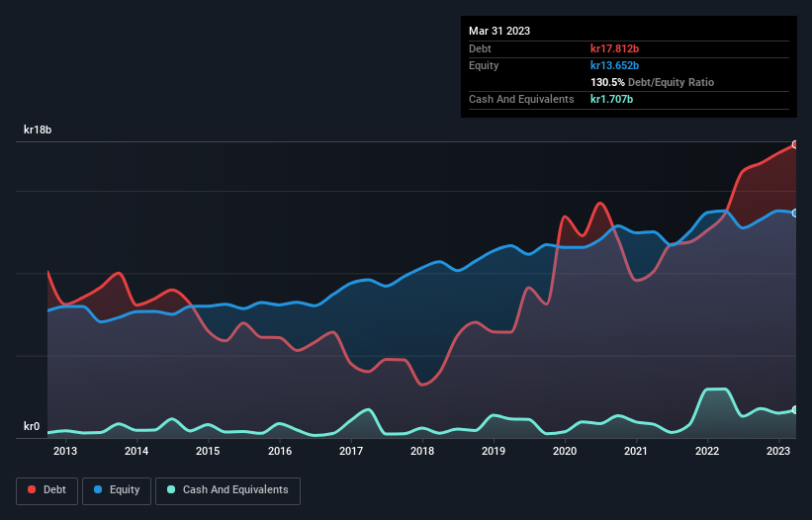
Task: Click the 2015 x-axis label
Action: [x=208, y=451]
